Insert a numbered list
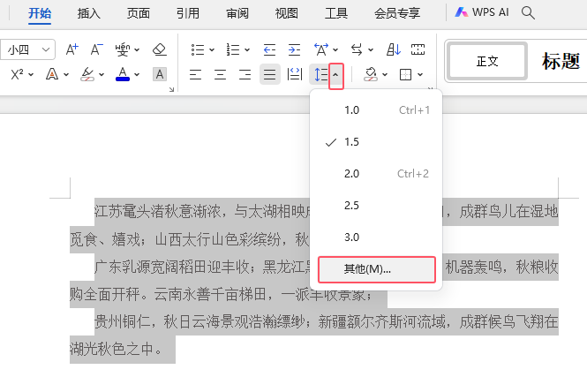 pos(233,49)
